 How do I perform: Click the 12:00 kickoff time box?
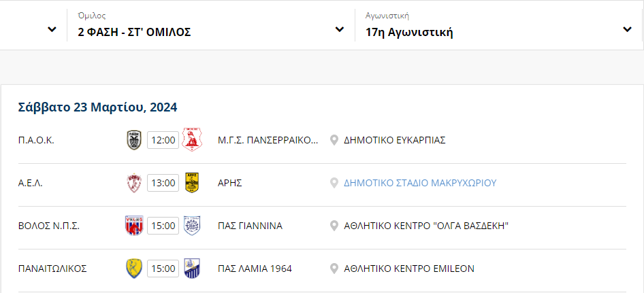point(163,140)
